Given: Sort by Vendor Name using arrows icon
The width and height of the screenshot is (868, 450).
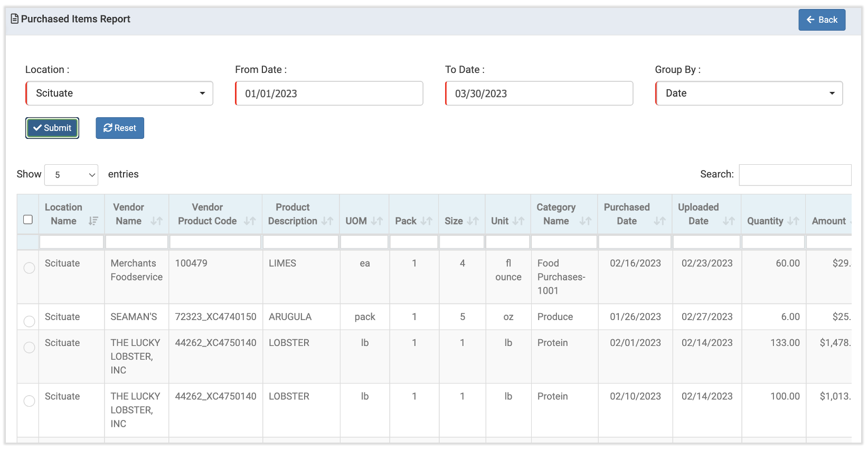Looking at the screenshot, I should pos(156,221).
